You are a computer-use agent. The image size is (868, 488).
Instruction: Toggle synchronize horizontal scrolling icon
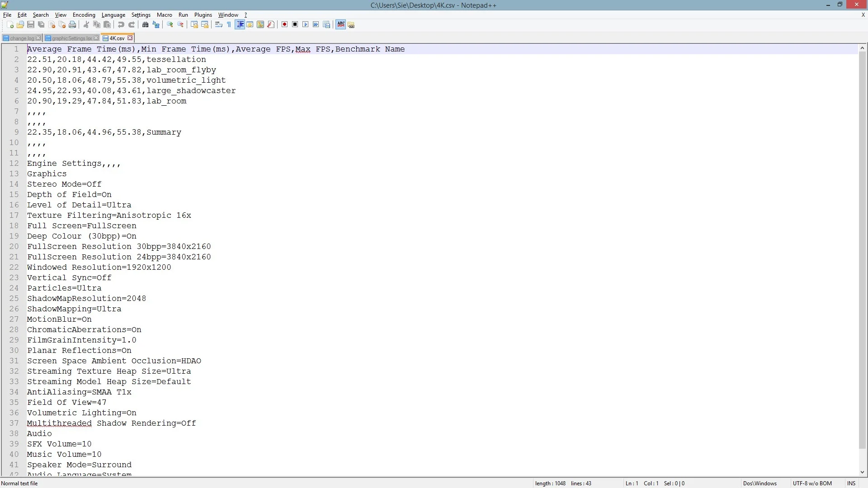tap(205, 25)
